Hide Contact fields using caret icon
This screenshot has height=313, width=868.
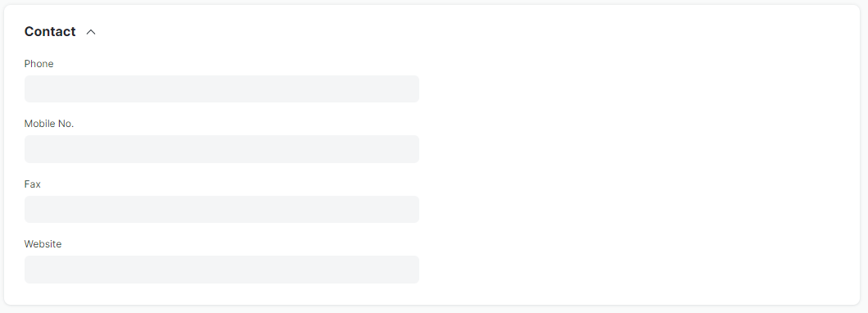point(91,32)
